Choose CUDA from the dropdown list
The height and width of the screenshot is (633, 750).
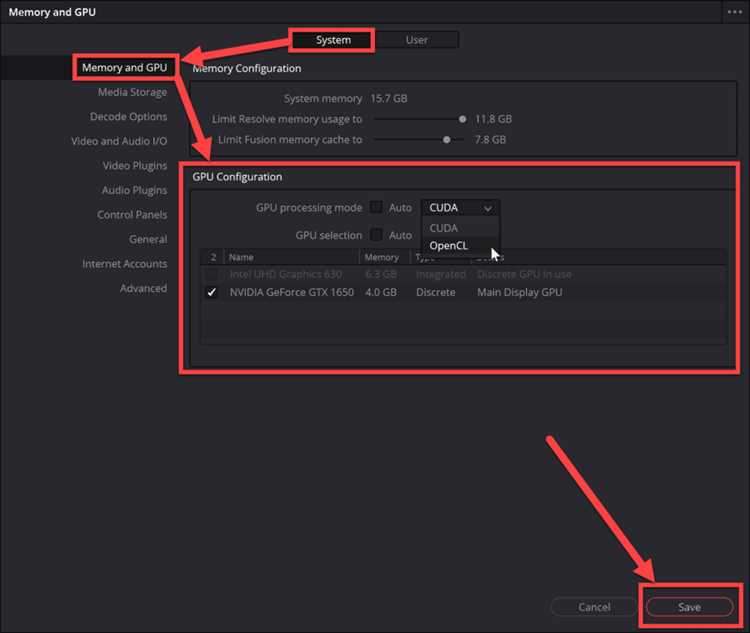460,228
